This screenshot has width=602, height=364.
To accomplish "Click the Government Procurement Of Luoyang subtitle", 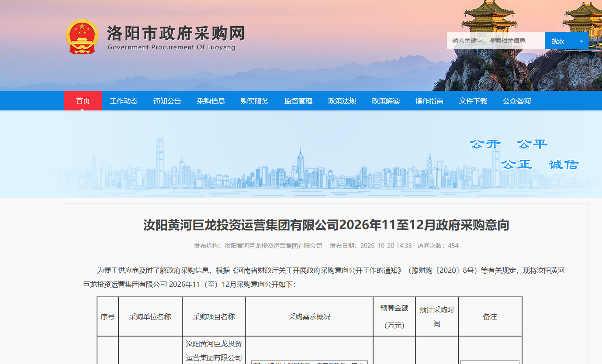I will point(171,48).
